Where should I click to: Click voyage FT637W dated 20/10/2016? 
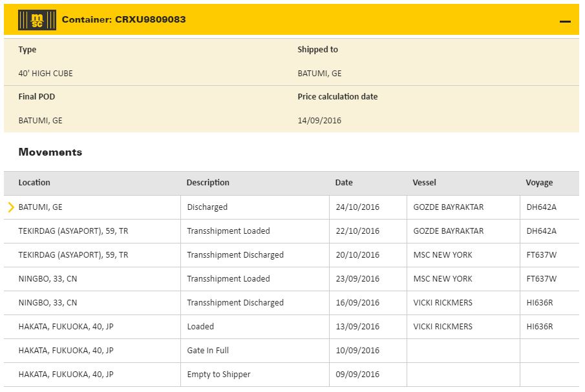click(x=541, y=255)
